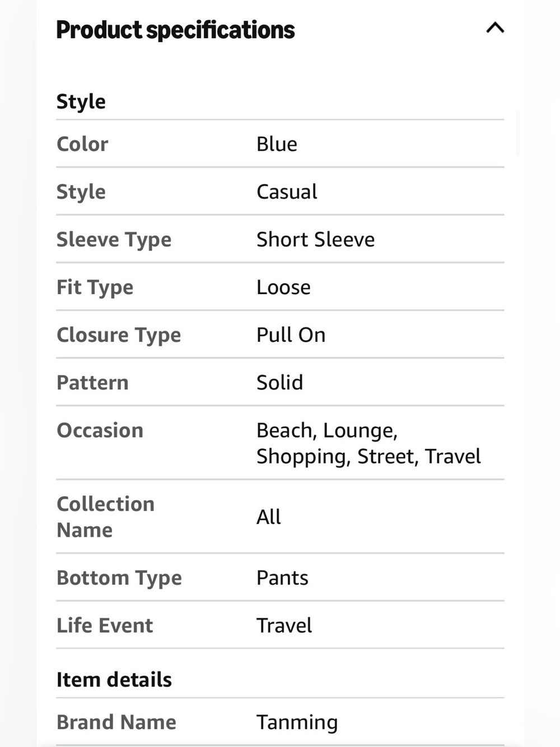Select the Loose fit value
The width and height of the screenshot is (560, 747).
283,287
